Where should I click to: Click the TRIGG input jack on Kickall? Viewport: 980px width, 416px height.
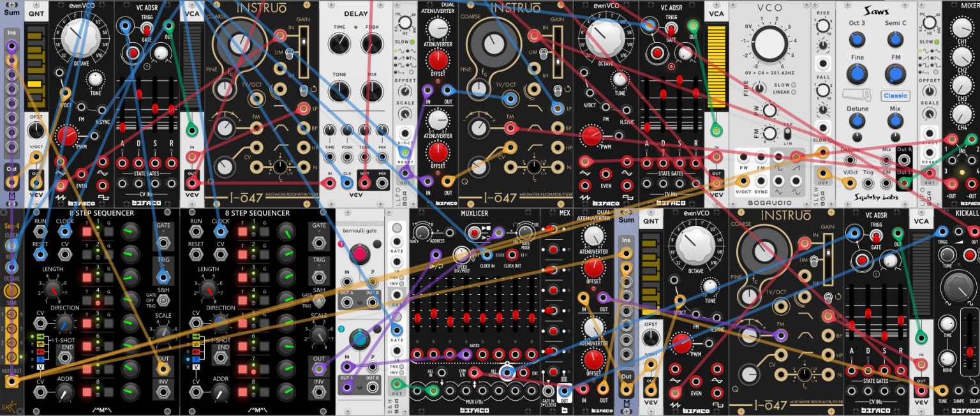point(944,232)
